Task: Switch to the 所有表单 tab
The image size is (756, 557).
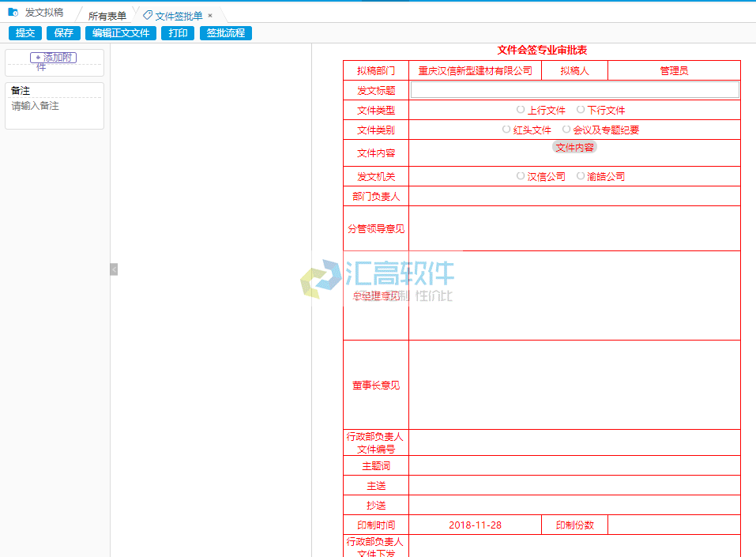Action: pos(107,16)
